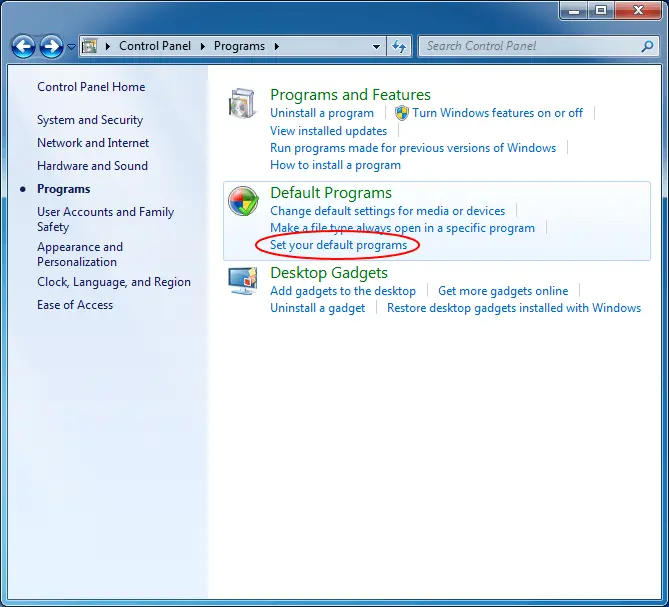Viewport: 669px width, 607px height.
Task: Expand the arrow after Control Panel breadcrumb
Action: 203,46
